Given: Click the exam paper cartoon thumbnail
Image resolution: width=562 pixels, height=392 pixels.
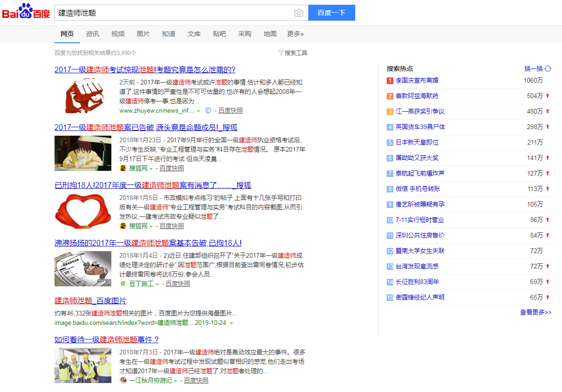Looking at the screenshot, I should [83, 269].
